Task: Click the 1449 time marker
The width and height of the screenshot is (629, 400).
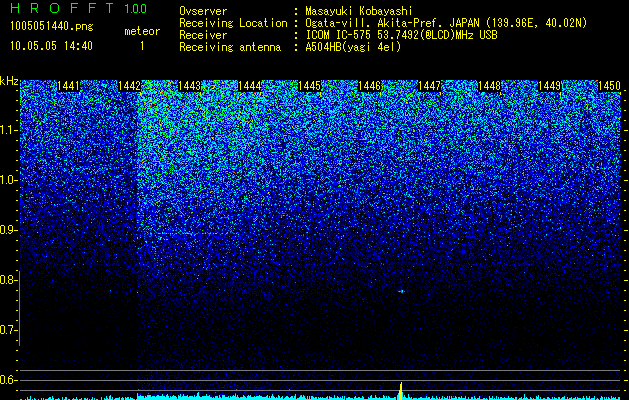Action: point(549,86)
